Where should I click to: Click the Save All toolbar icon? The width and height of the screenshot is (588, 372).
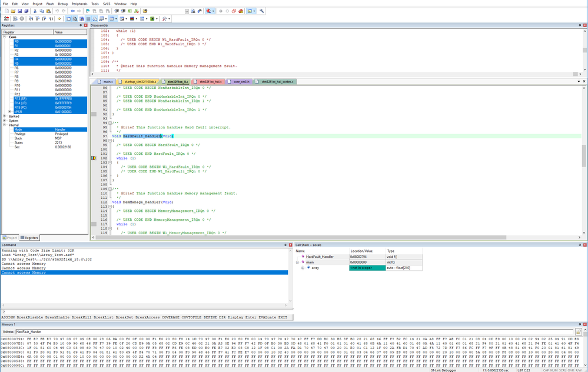tap(26, 11)
